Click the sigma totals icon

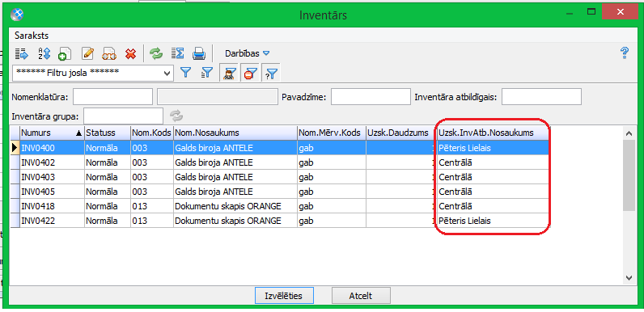177,53
